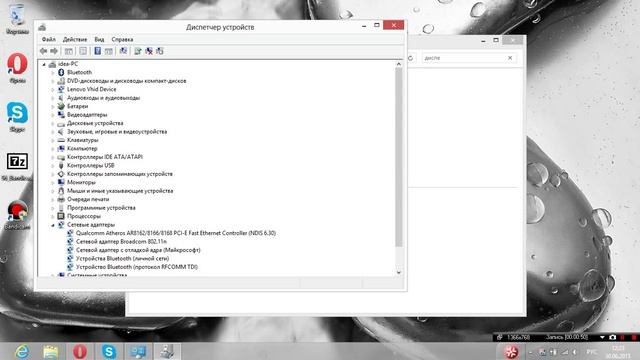The height and width of the screenshot is (360, 640).
Task: Toggle the action pane toolbar icon
Action: pos(109,51)
